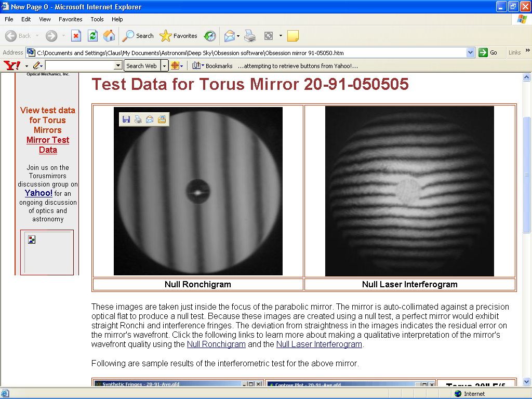Refresh the page with the green arrows icon
The image size is (532, 399).
click(92, 36)
